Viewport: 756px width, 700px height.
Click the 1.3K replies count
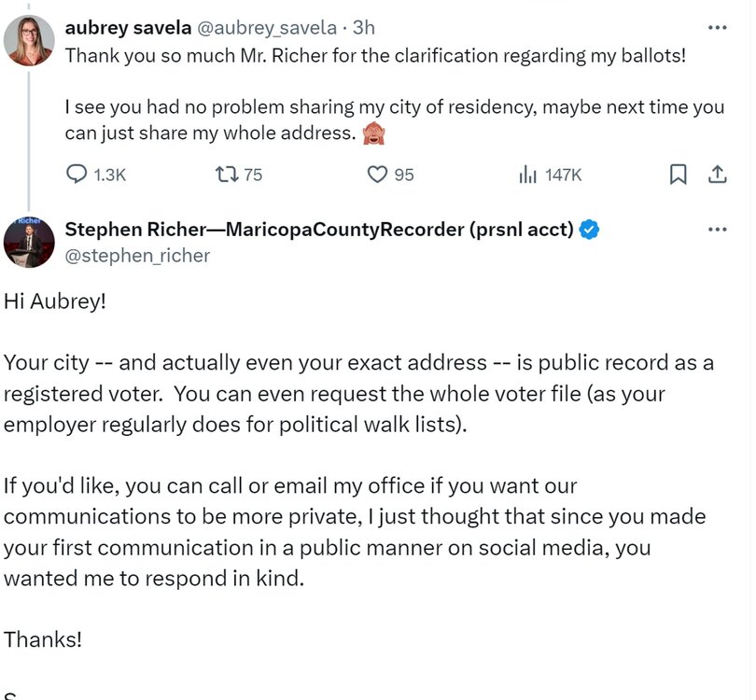coord(110,175)
